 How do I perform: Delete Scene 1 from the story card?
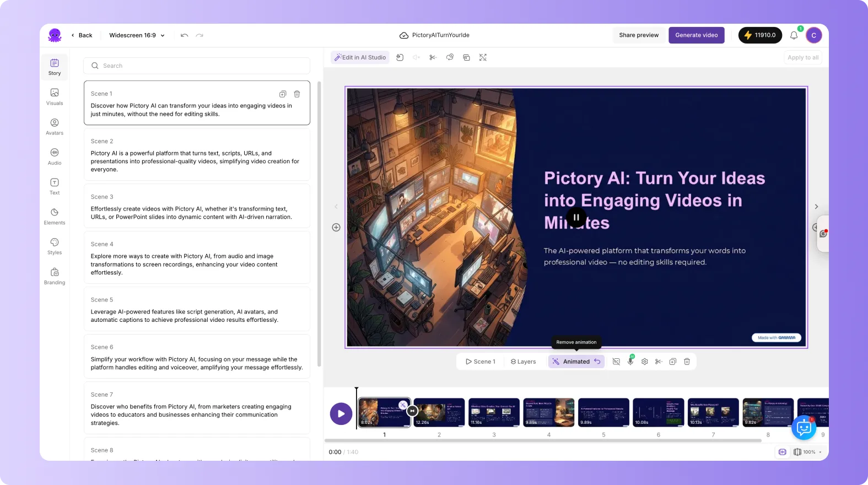[x=297, y=94]
